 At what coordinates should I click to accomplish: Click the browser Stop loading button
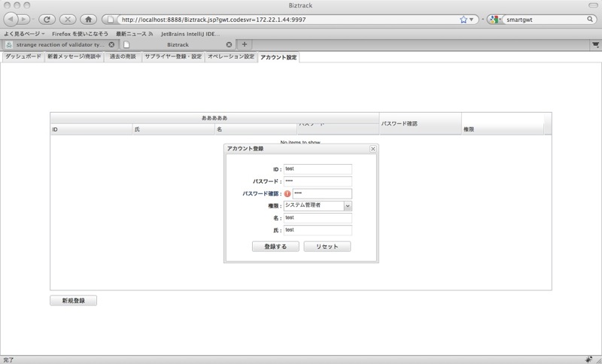[x=67, y=18]
